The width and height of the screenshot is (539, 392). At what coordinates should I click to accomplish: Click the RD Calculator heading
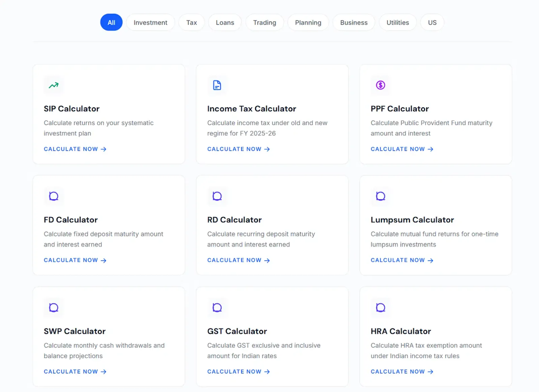(x=234, y=220)
